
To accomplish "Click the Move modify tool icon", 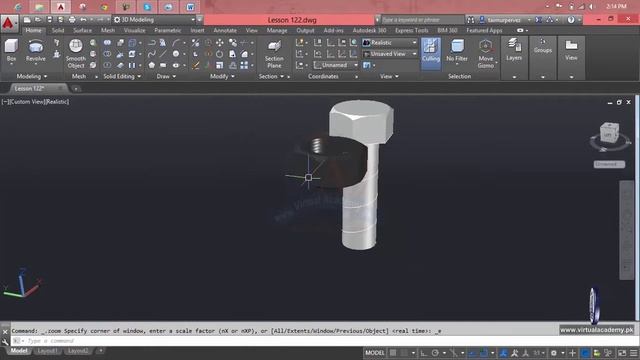I will coord(220,42).
